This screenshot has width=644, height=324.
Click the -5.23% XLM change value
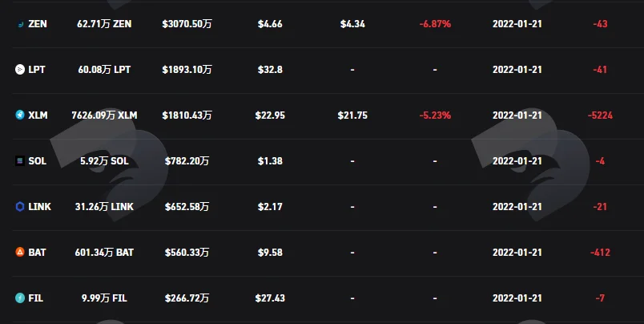point(435,115)
